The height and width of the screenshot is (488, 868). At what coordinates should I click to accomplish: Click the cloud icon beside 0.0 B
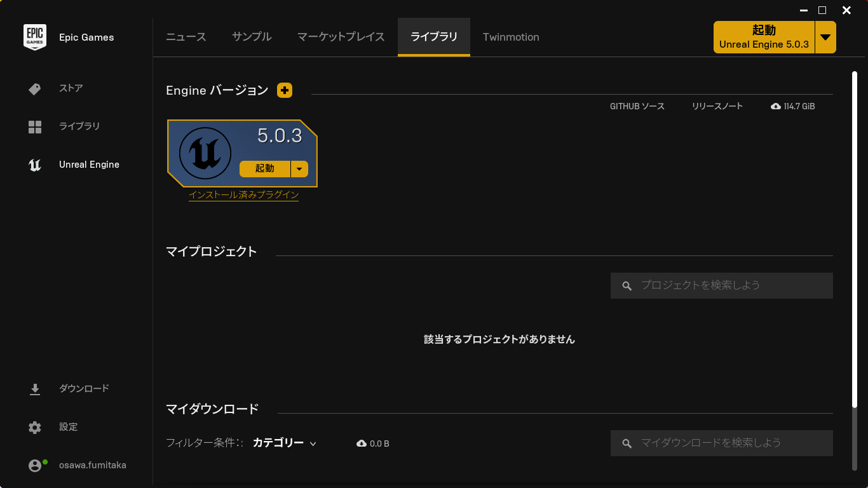click(x=362, y=444)
